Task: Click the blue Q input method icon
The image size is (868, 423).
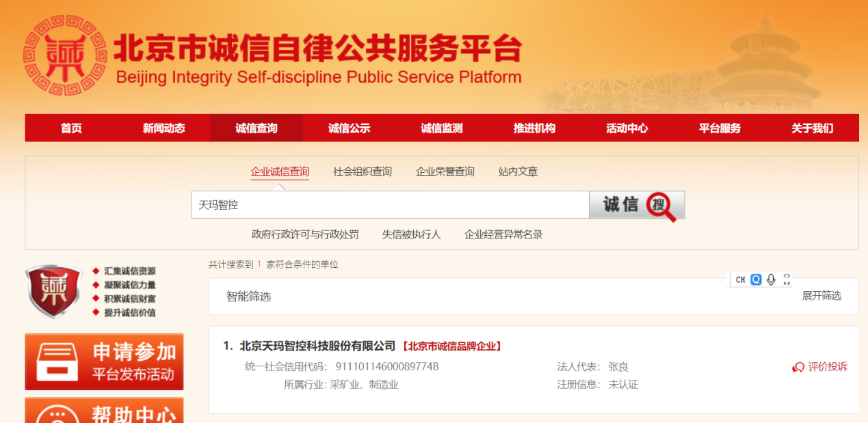Action: pyautogui.click(x=756, y=279)
